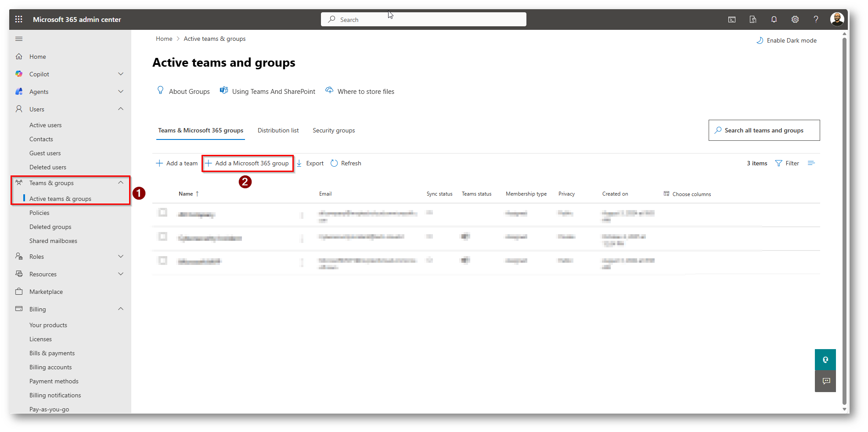Screen dimensions: 868x432
Task: Open Active users in the sidebar
Action: 46,125
